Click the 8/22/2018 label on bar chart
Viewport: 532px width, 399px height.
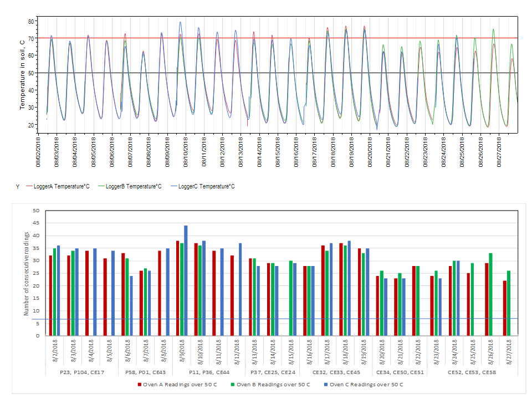tap(418, 352)
